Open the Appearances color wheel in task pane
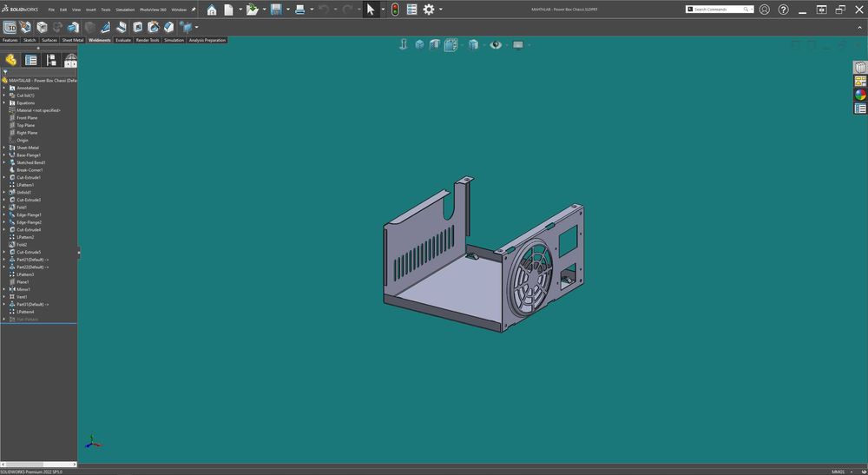Viewport: 868px width, 475px height. 860,95
